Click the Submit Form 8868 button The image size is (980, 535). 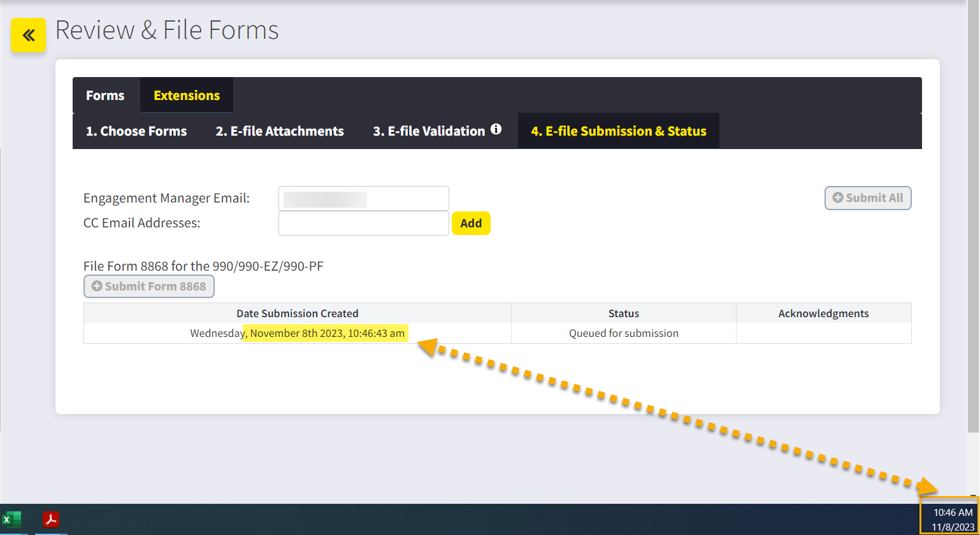coord(149,287)
